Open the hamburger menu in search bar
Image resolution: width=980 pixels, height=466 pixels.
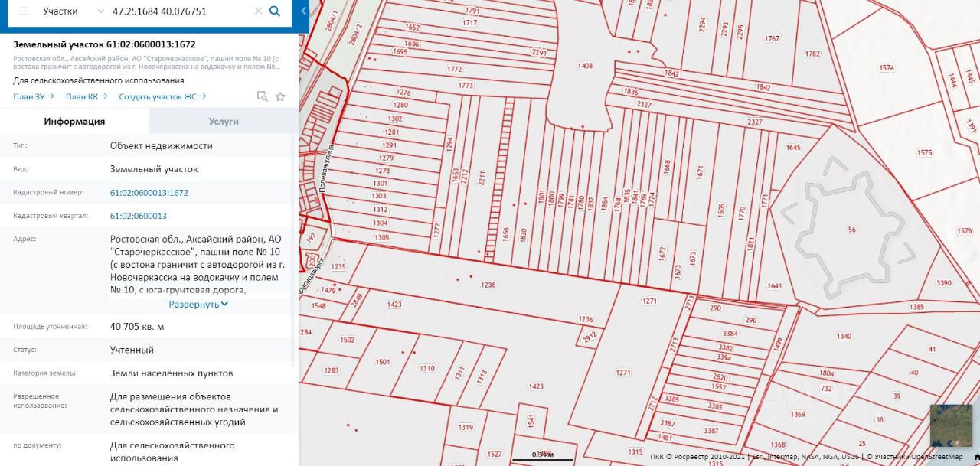[24, 11]
